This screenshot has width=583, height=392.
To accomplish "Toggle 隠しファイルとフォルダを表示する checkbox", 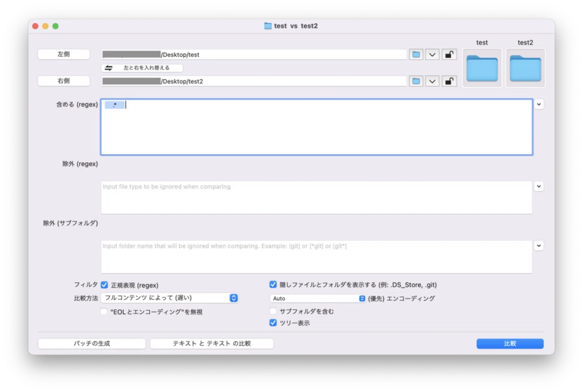I will (x=273, y=285).
